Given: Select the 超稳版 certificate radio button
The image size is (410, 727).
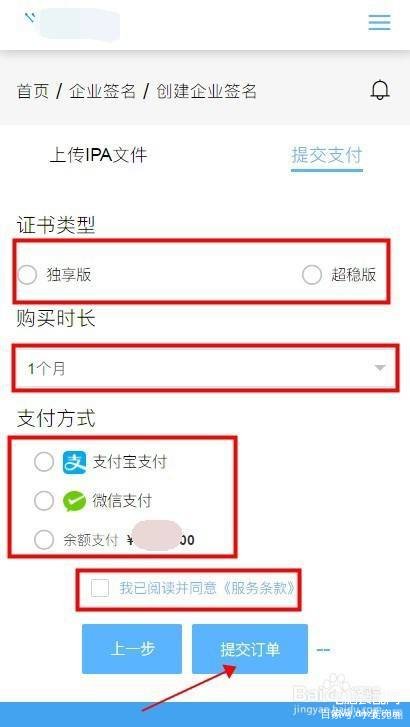Looking at the screenshot, I should pos(312,275).
